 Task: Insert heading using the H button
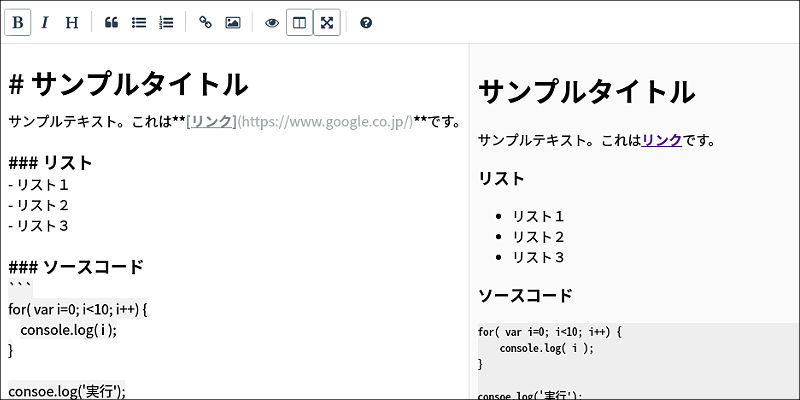click(72, 23)
